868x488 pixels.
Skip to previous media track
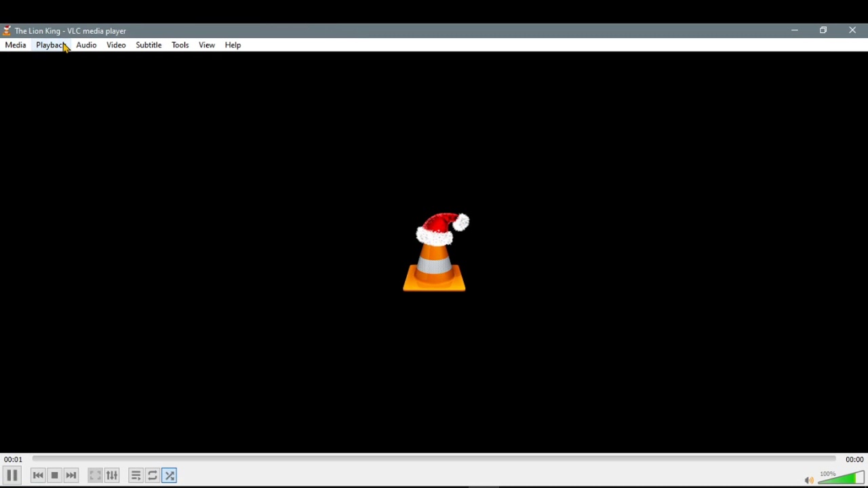(x=38, y=476)
